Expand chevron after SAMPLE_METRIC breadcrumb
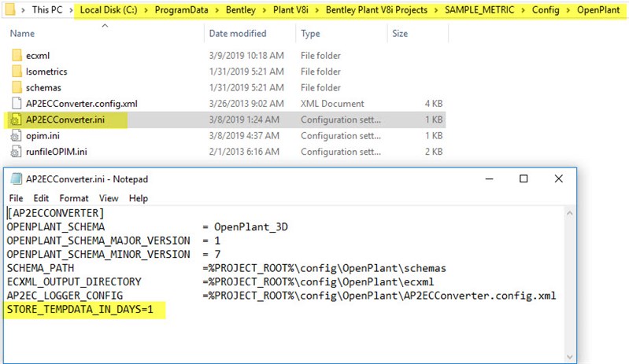Viewport: 629px width, 364px height. [x=523, y=10]
